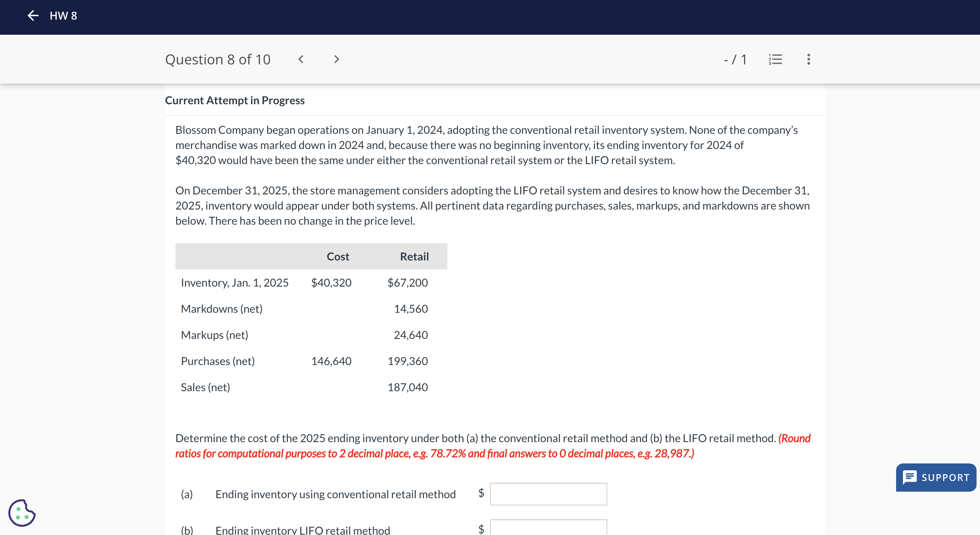The image size is (980, 535).
Task: Click the Markups (net) retail value 24,640
Action: pos(411,335)
